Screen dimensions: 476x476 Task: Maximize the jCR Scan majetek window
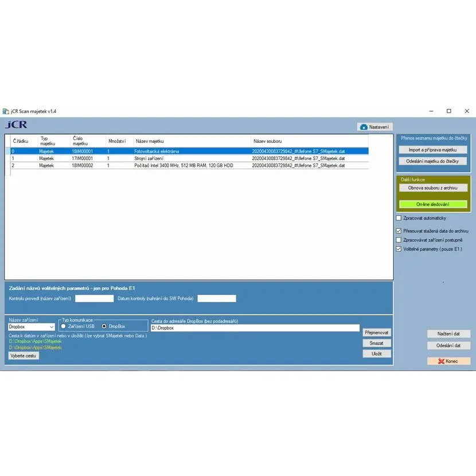click(x=448, y=111)
